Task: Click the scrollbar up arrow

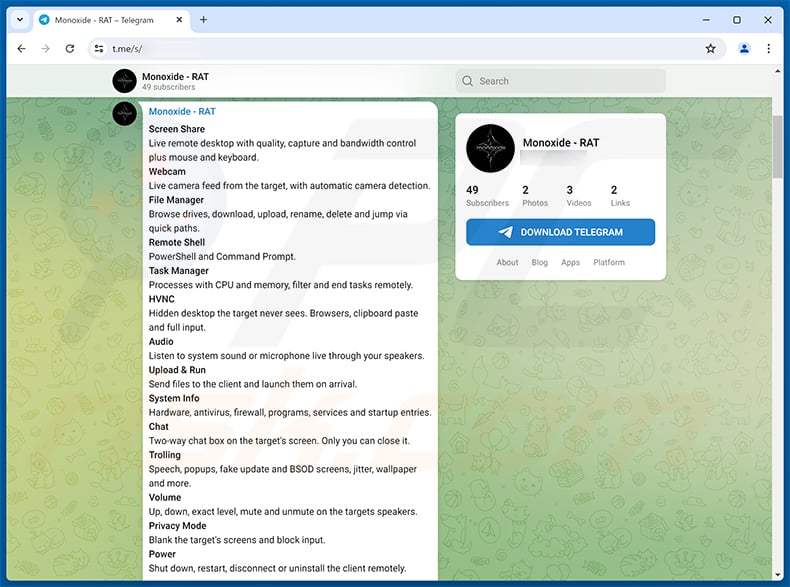Action: (777, 71)
